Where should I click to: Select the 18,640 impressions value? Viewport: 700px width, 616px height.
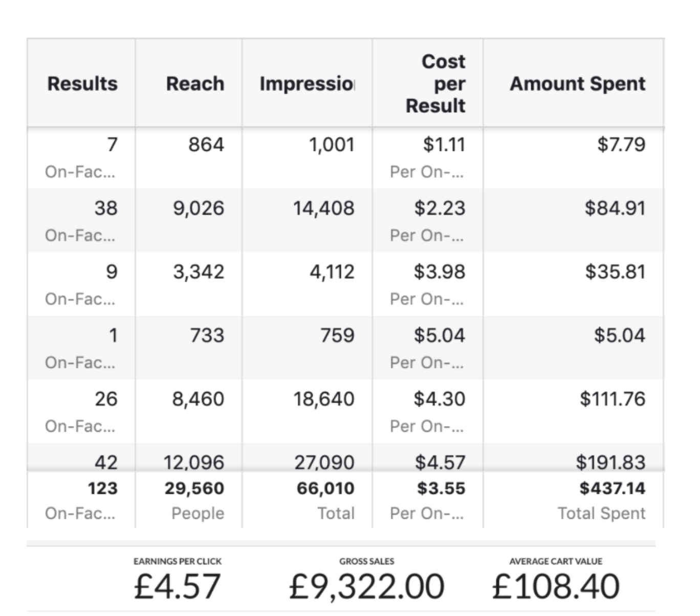point(323,399)
